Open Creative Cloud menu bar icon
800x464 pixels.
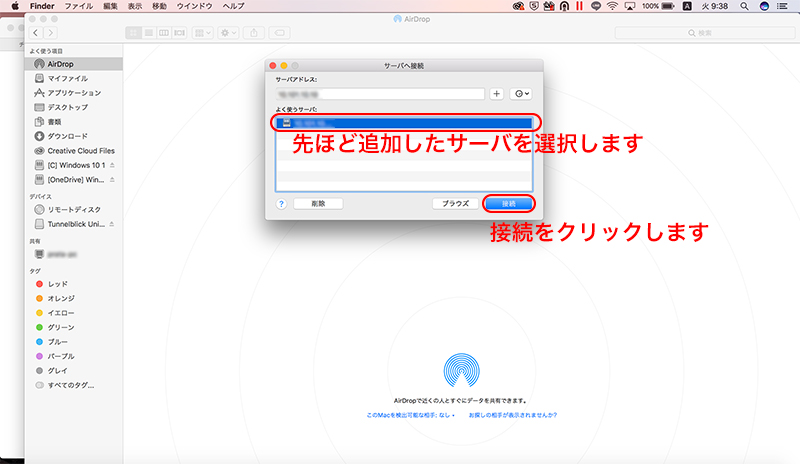click(x=518, y=6)
